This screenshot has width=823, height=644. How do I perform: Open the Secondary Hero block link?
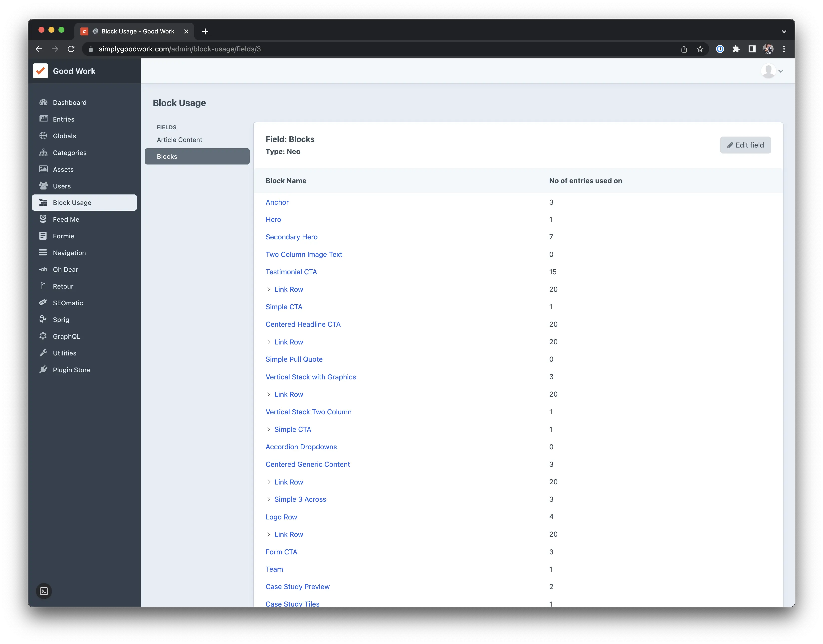[292, 237]
